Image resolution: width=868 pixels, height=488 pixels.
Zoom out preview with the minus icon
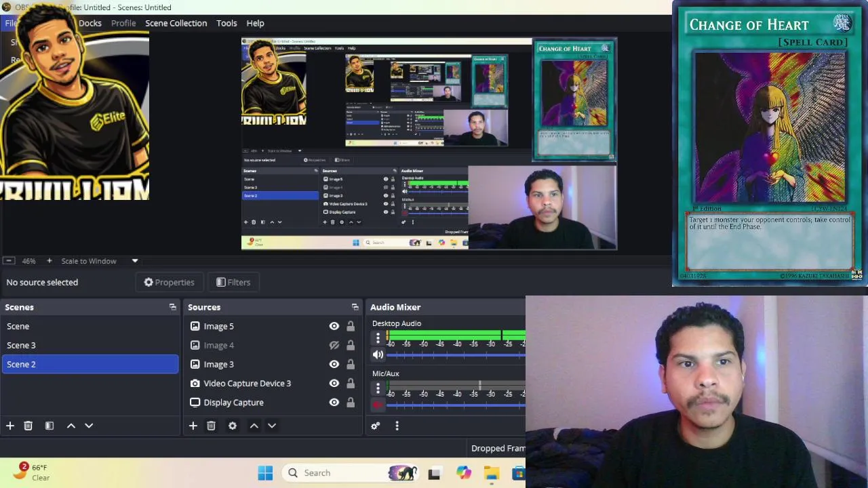pos(8,261)
